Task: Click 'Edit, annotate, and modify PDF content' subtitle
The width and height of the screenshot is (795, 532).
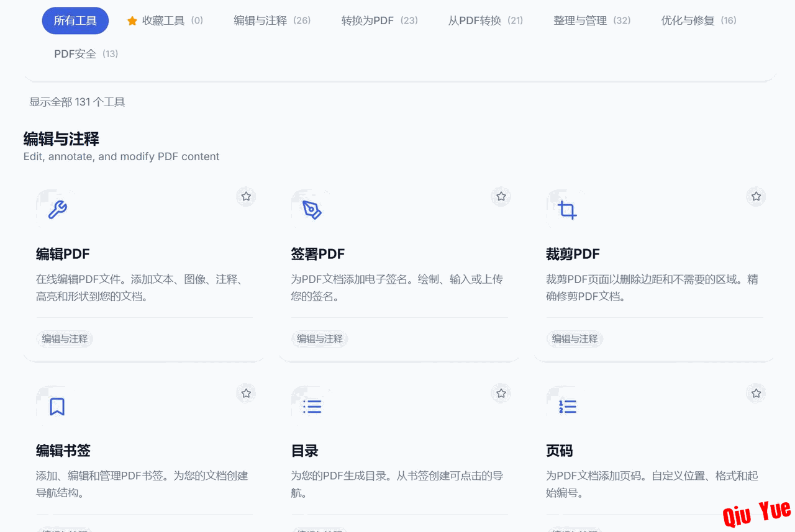Action: click(x=122, y=156)
